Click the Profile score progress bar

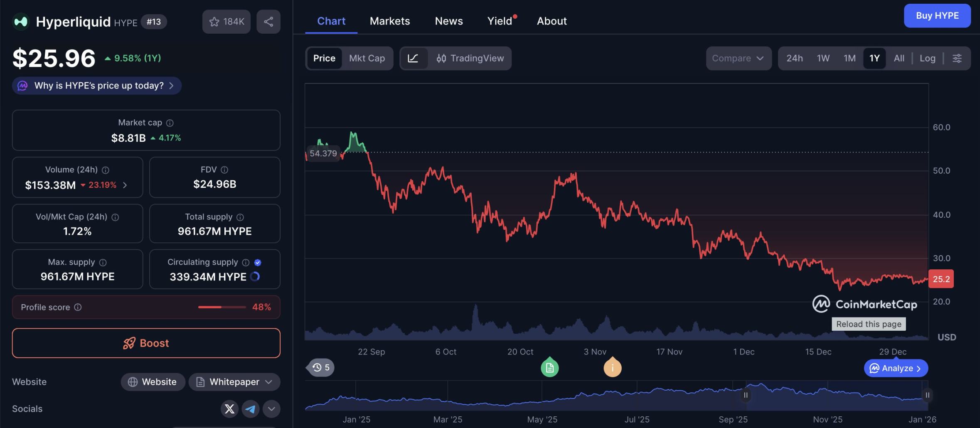tap(222, 307)
